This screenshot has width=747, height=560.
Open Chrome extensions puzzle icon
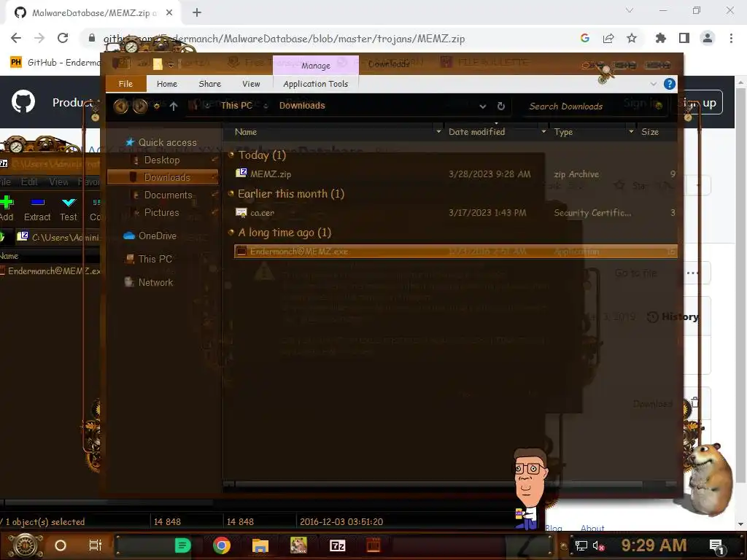(661, 38)
